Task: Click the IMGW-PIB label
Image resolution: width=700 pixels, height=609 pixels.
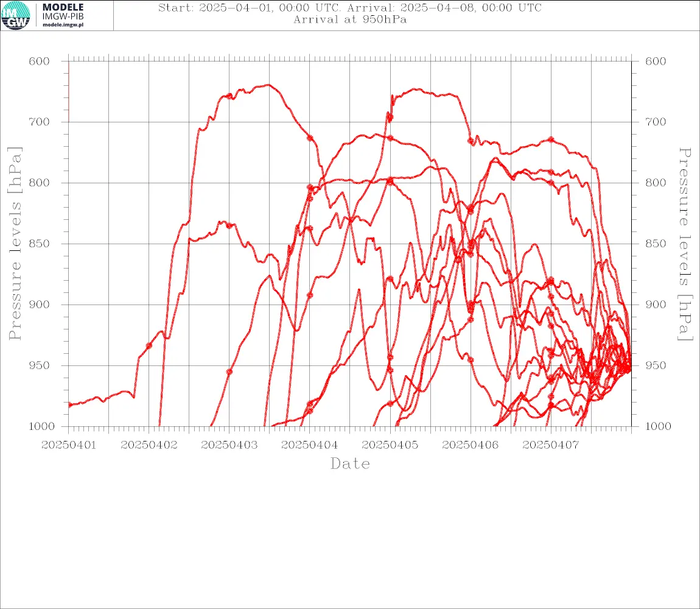Action: pos(63,16)
